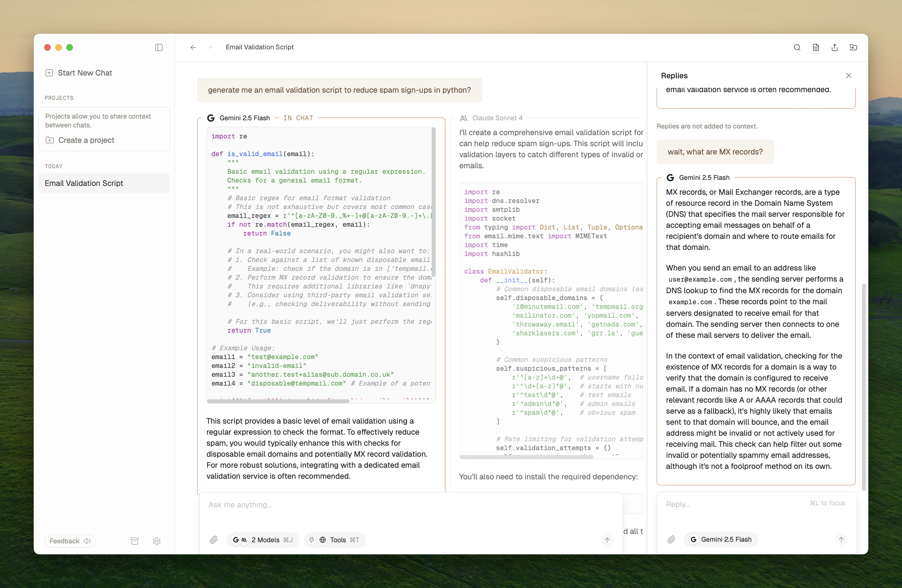The width and height of the screenshot is (902, 588).
Task: Click the 'PROJECTS' section label
Action: point(59,98)
